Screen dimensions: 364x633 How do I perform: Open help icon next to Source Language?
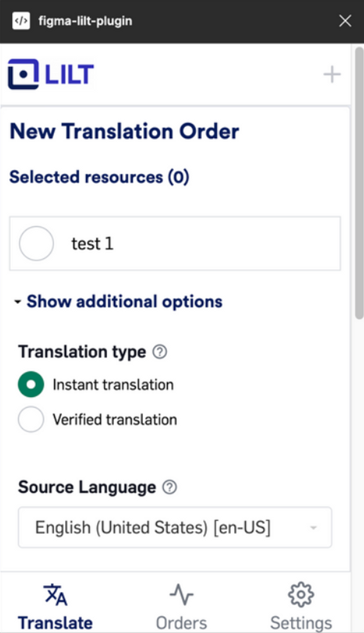pyautogui.click(x=170, y=487)
